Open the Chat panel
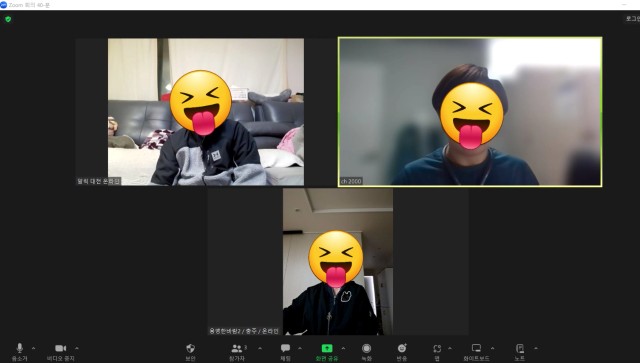The image size is (640, 363). [285, 352]
